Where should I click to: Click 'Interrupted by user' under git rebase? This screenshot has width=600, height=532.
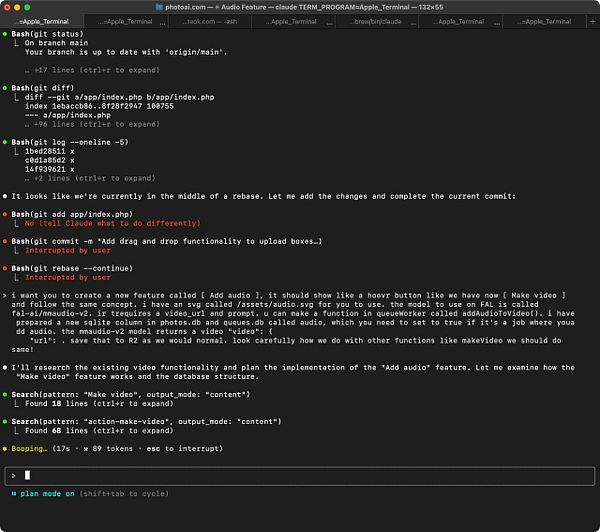point(68,277)
